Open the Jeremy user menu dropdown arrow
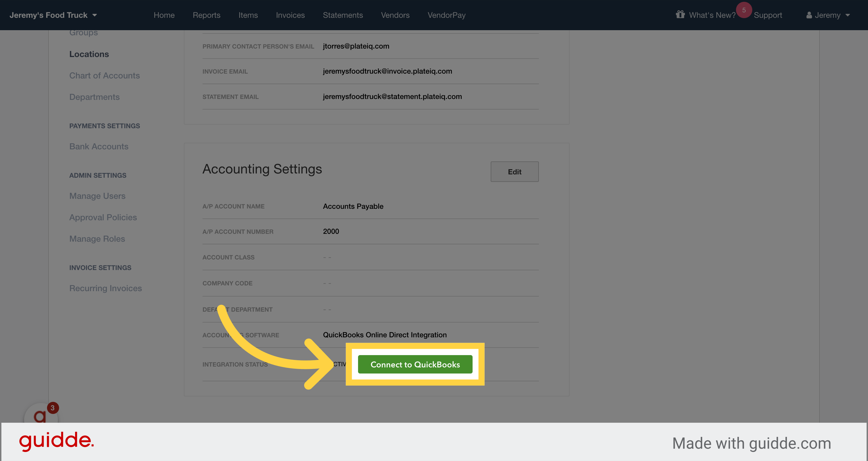This screenshot has width=868, height=461. pyautogui.click(x=848, y=15)
